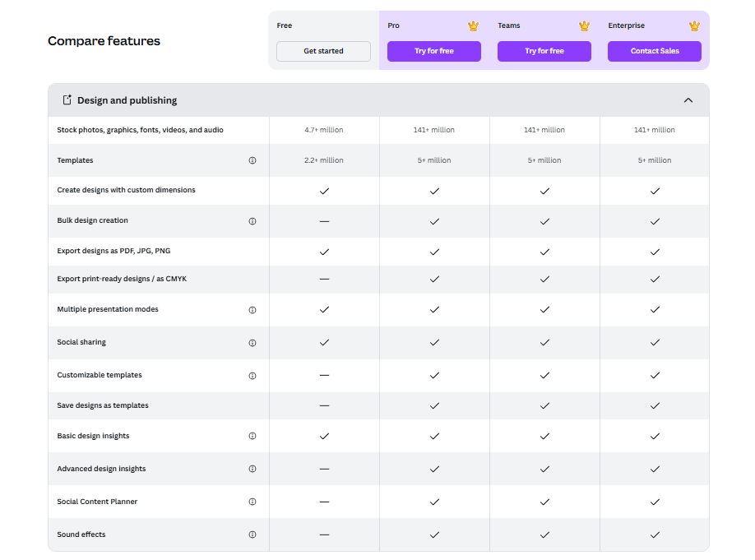Screen dimensions: 755x560
Task: Click the checkmark for Save designs as templates
Action: [x=434, y=405]
